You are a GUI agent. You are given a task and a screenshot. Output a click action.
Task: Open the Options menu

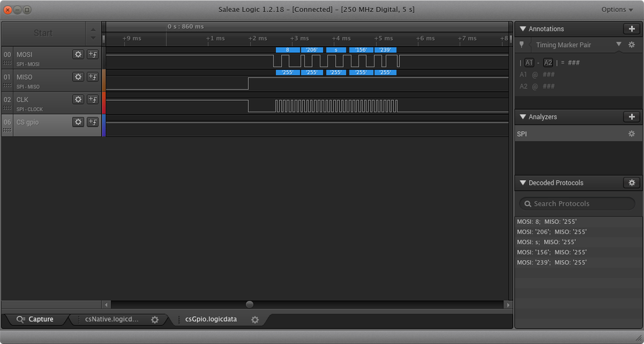pyautogui.click(x=617, y=10)
